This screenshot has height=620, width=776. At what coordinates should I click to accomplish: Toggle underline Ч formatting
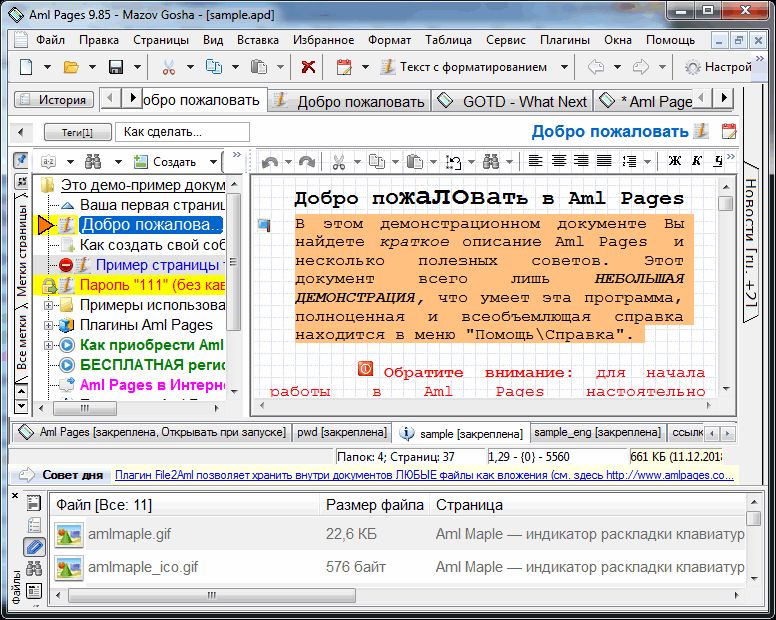718,161
